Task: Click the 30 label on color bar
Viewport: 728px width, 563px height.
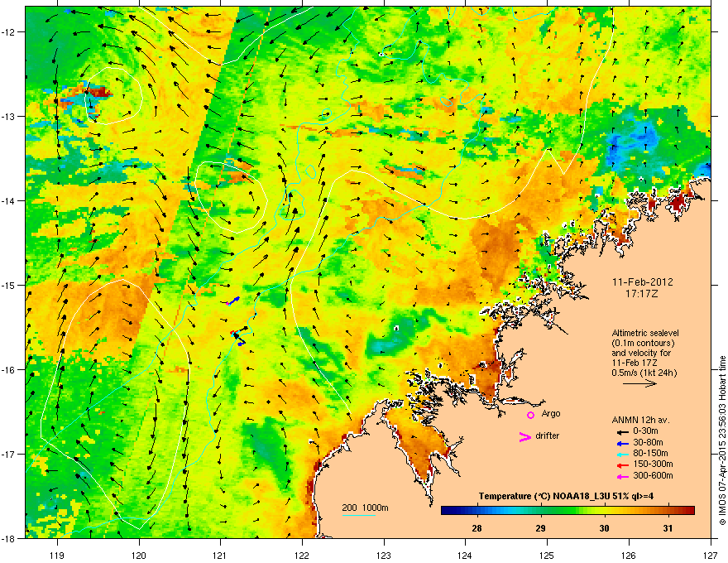Action: [x=604, y=528]
